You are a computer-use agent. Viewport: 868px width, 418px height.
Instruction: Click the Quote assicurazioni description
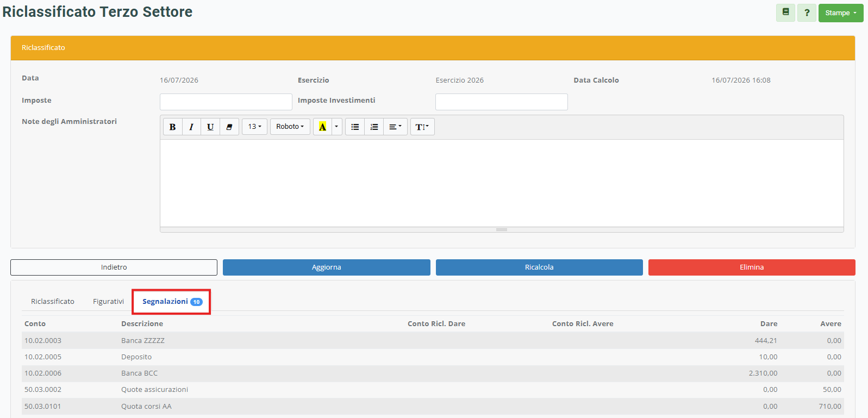(x=155, y=390)
